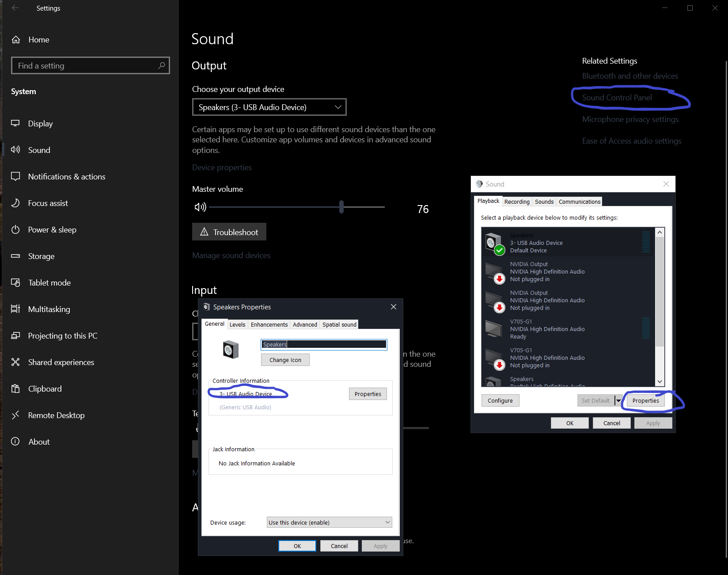This screenshot has height=575, width=728.
Task: Click the master volume slider handle
Action: [x=341, y=207]
